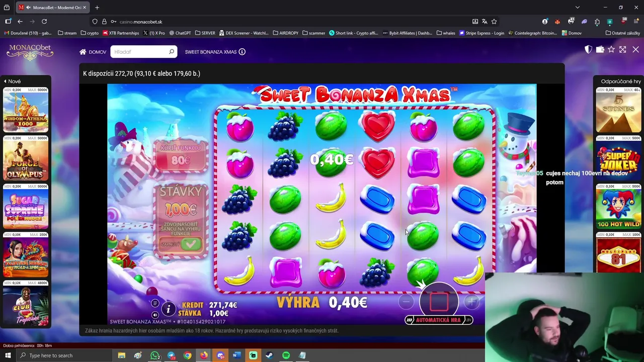Add the game to favourites with the star
Screen dimensions: 644x362
pyautogui.click(x=611, y=49)
